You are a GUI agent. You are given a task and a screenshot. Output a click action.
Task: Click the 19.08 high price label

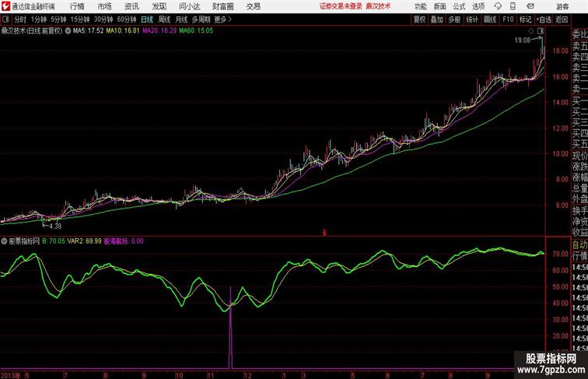(523, 40)
